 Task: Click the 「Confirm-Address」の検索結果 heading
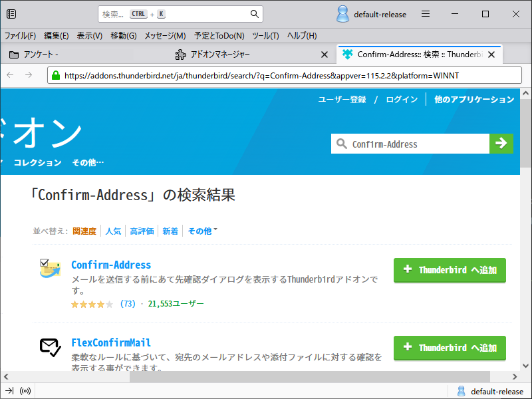(133, 195)
